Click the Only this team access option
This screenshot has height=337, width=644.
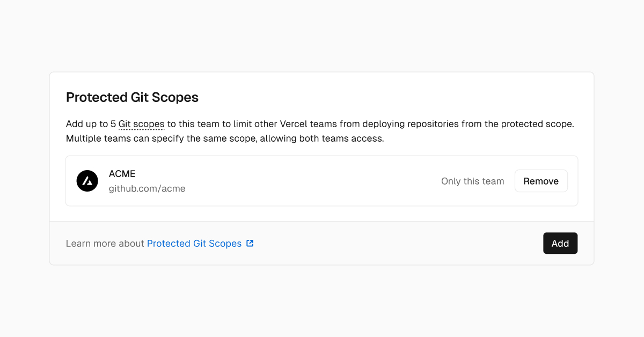472,181
